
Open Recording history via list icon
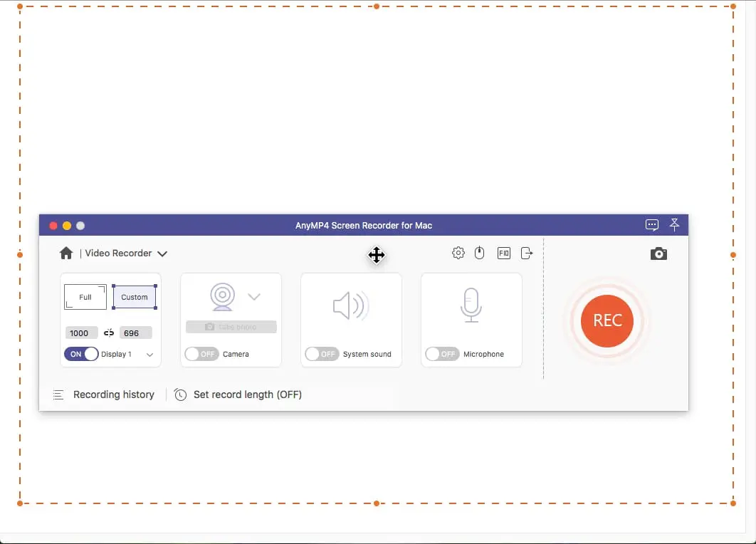click(58, 394)
